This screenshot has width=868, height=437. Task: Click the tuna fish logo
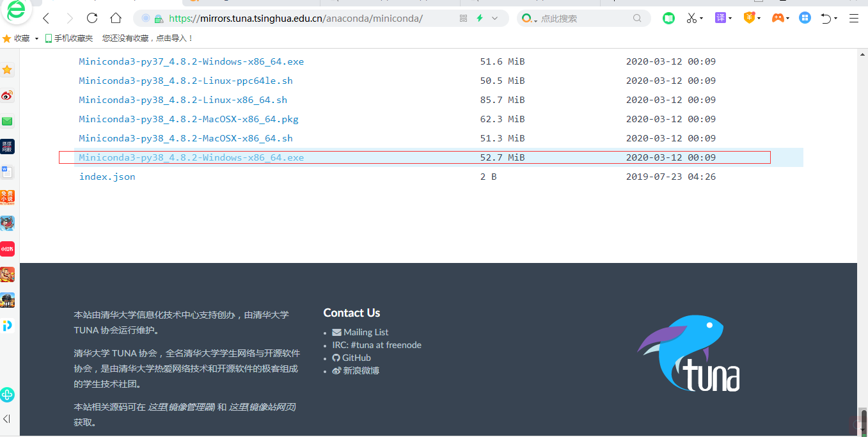click(688, 353)
